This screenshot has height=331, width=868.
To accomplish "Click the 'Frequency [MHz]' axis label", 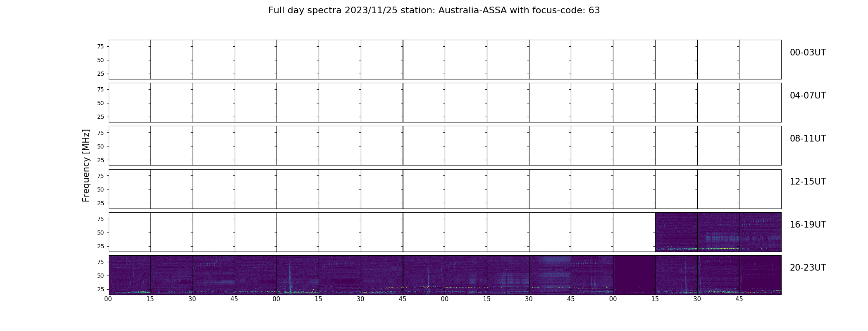I will 86,165.
